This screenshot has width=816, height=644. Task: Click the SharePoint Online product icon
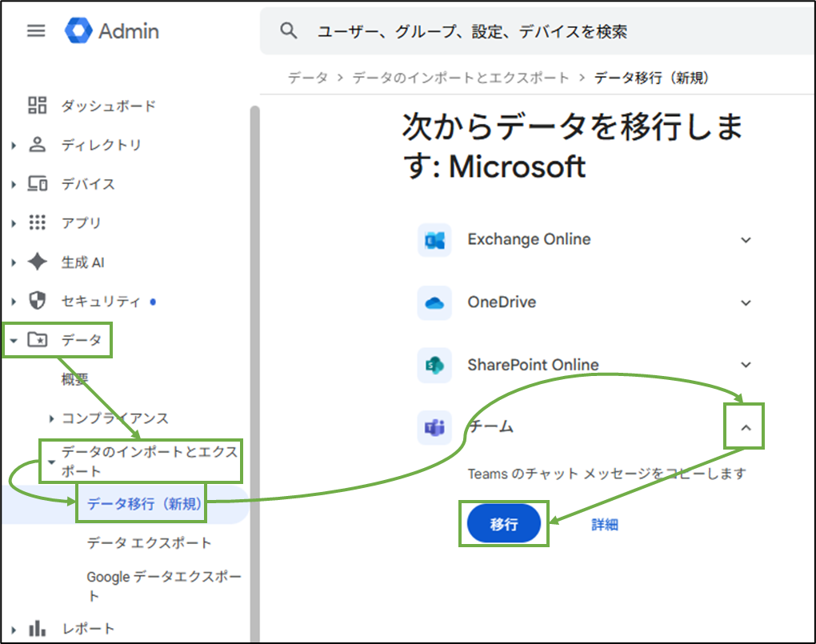(434, 365)
